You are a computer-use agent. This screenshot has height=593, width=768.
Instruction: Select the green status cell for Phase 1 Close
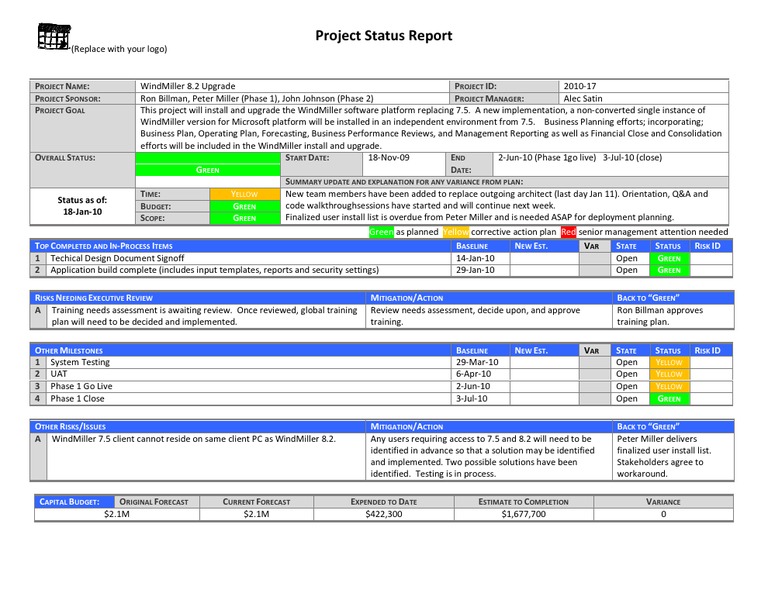coord(668,399)
